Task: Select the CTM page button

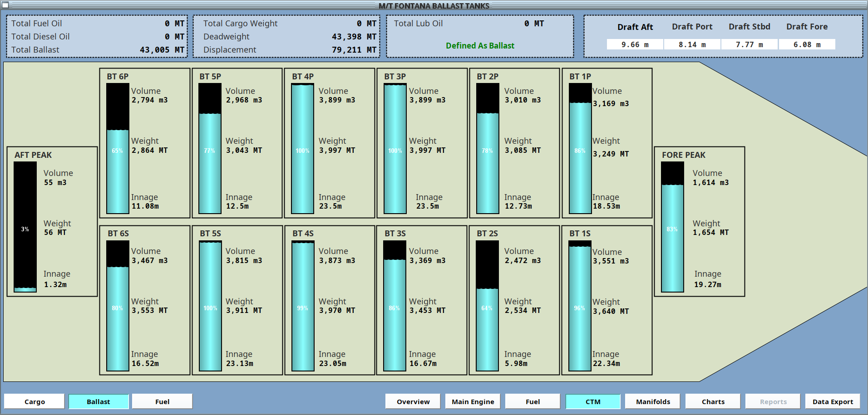Action: 593,401
